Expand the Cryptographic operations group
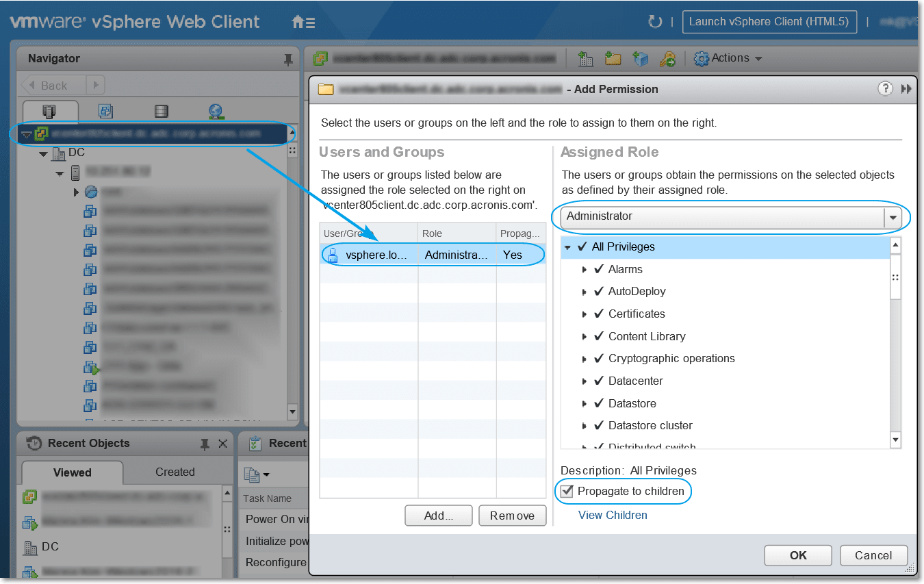The width and height of the screenshot is (924, 584). tap(585, 359)
